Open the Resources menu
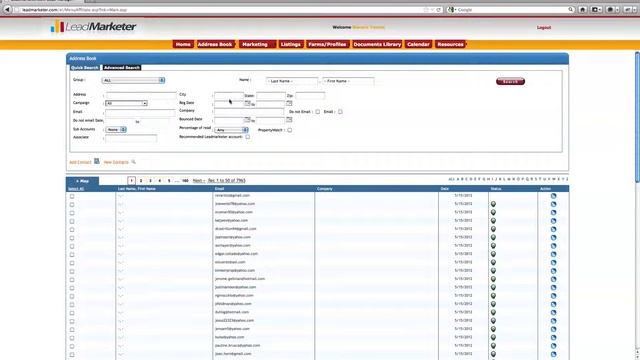640x360 pixels. click(450, 44)
